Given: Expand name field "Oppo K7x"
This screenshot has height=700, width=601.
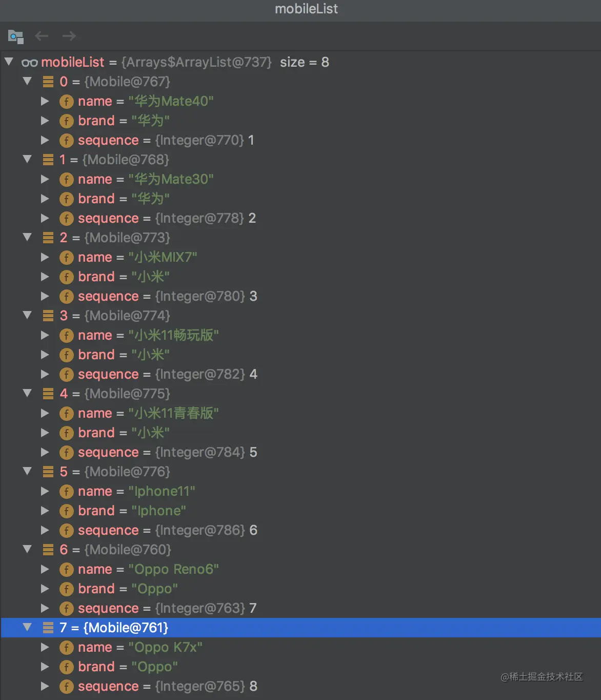Looking at the screenshot, I should [45, 647].
